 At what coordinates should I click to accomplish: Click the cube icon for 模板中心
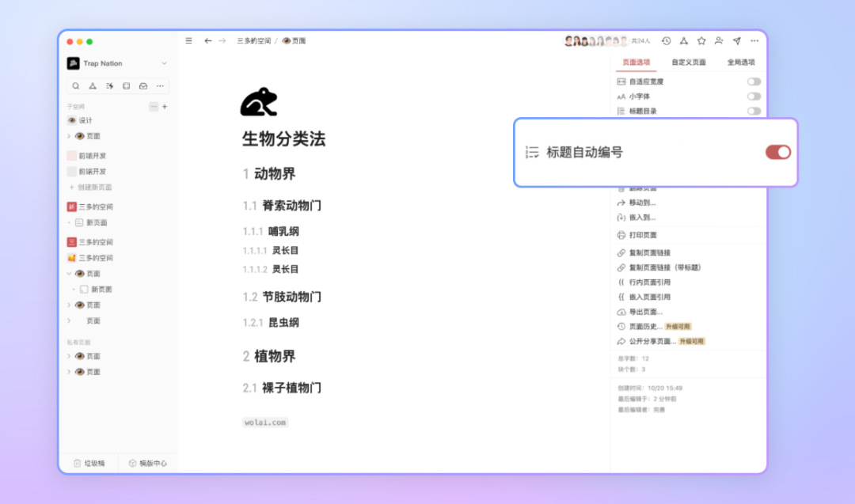132,463
